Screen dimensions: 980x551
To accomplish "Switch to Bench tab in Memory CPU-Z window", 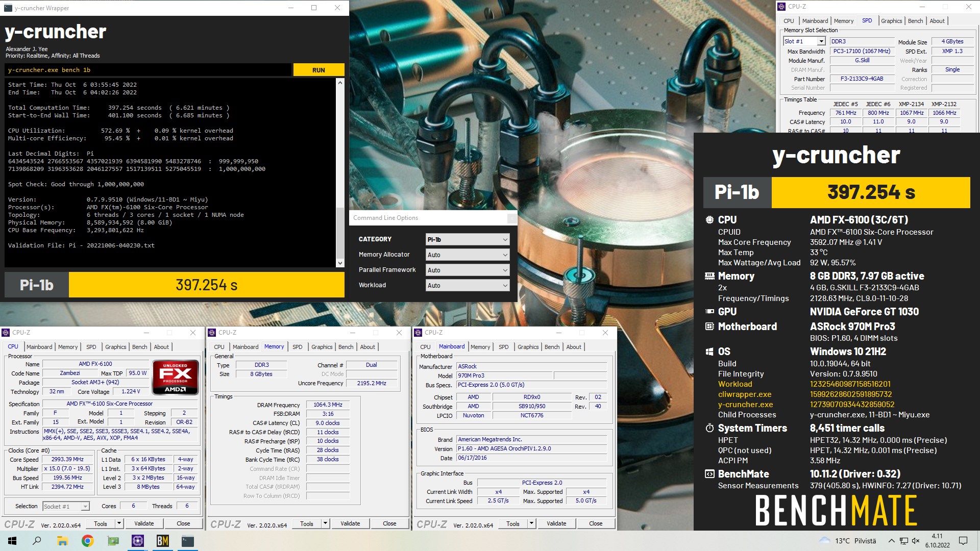I will point(346,347).
